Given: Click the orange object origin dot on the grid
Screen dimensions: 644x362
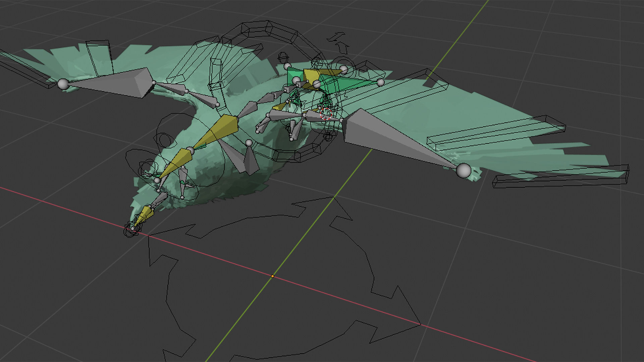Looking at the screenshot, I should pyautogui.click(x=272, y=276).
